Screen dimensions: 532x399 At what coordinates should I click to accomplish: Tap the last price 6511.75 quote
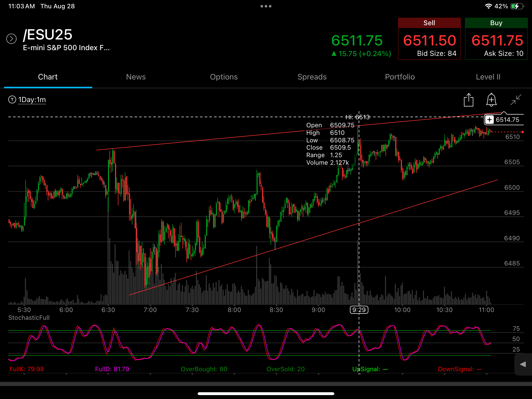(x=357, y=41)
